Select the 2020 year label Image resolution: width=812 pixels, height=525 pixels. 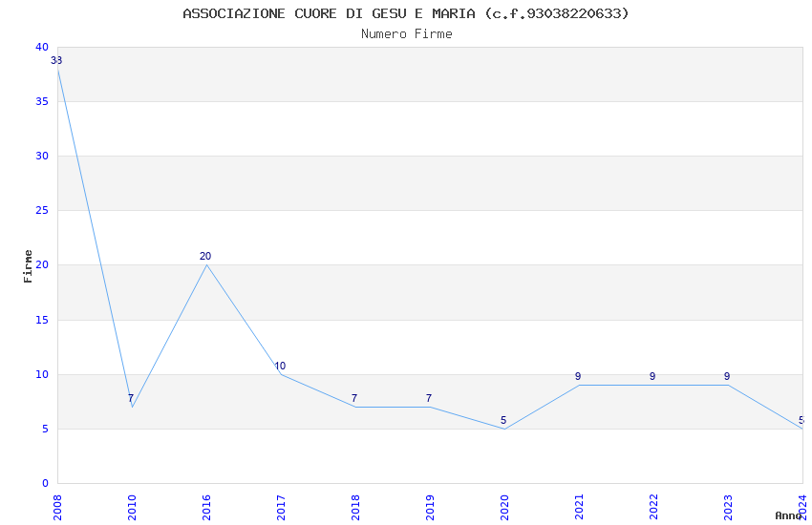tap(504, 507)
